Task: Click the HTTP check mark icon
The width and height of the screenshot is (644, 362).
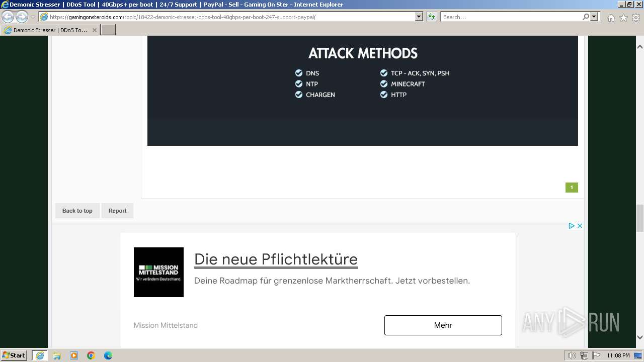Action: (384, 95)
